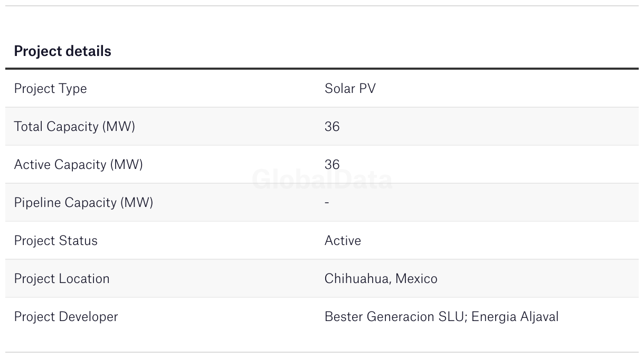Click the Active status value
Image resolution: width=644 pixels, height=358 pixels.
343,241
